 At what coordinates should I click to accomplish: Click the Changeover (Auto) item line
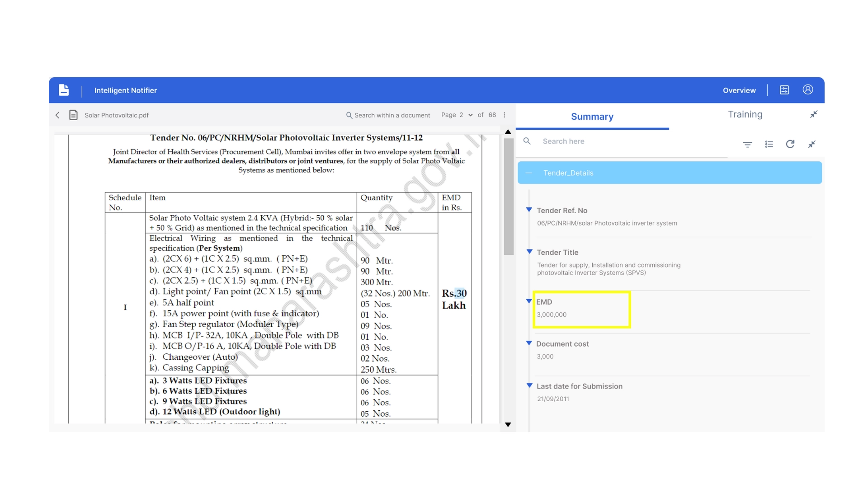[x=193, y=357]
